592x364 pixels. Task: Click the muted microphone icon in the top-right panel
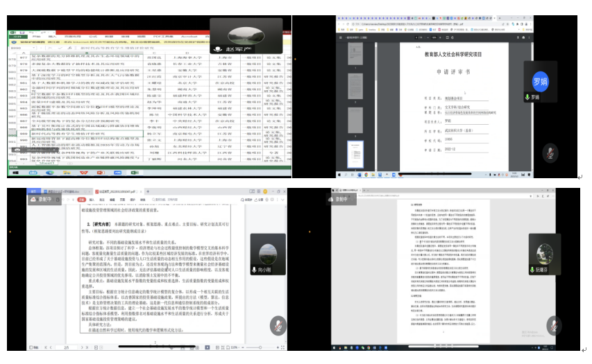(552, 152)
